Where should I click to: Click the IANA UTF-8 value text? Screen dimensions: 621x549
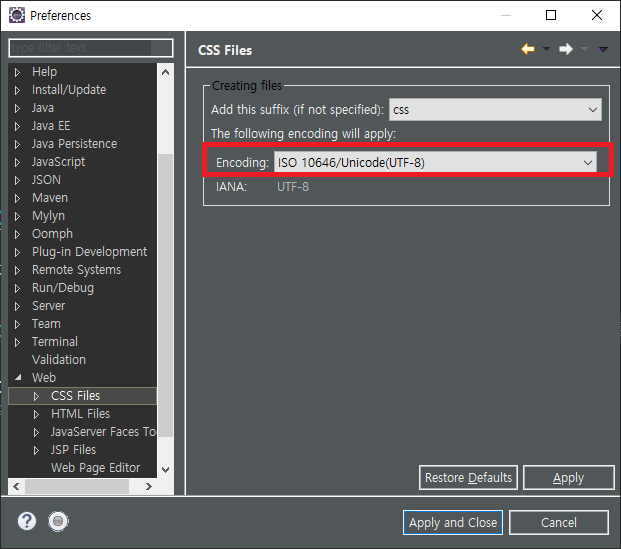(x=293, y=187)
